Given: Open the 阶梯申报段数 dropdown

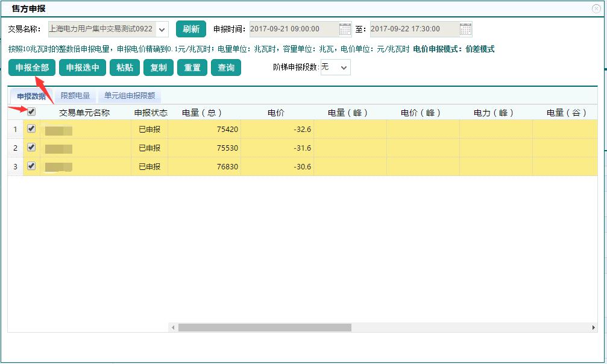Looking at the screenshot, I should pos(344,67).
